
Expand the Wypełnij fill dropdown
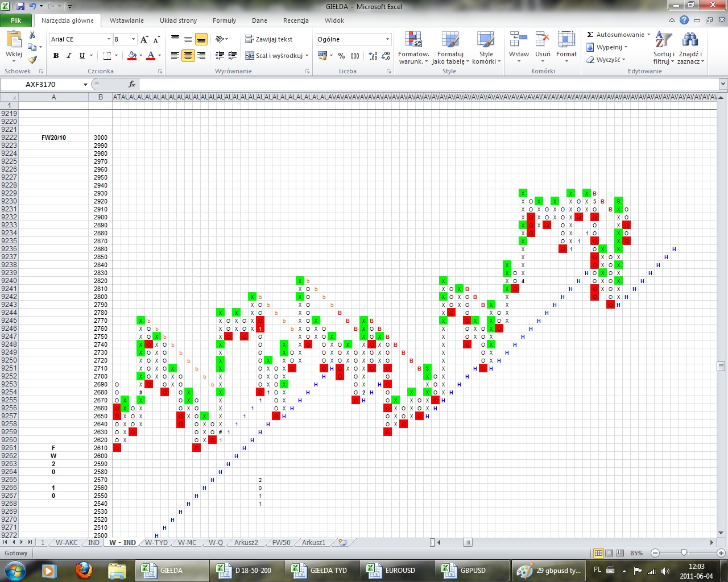[x=626, y=47]
